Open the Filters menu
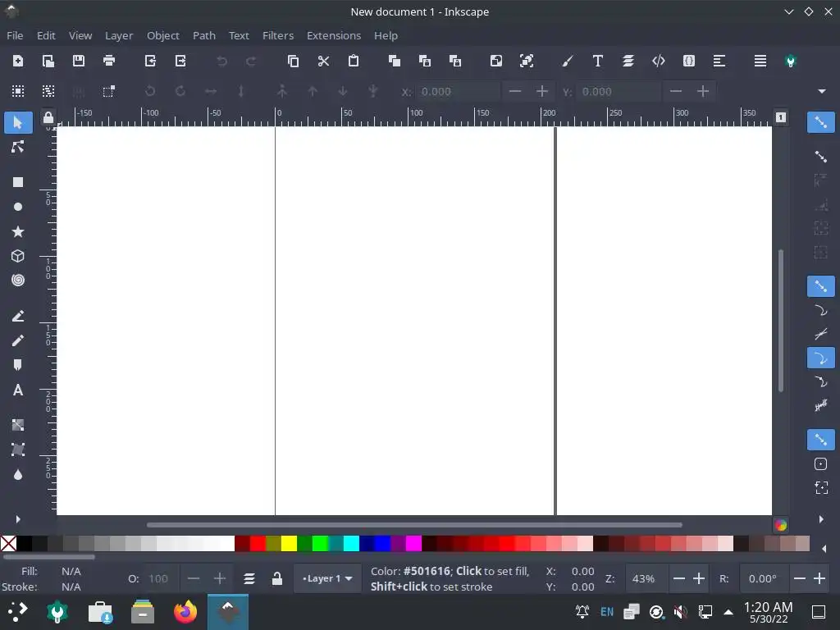Image resolution: width=840 pixels, height=630 pixels. (x=277, y=35)
